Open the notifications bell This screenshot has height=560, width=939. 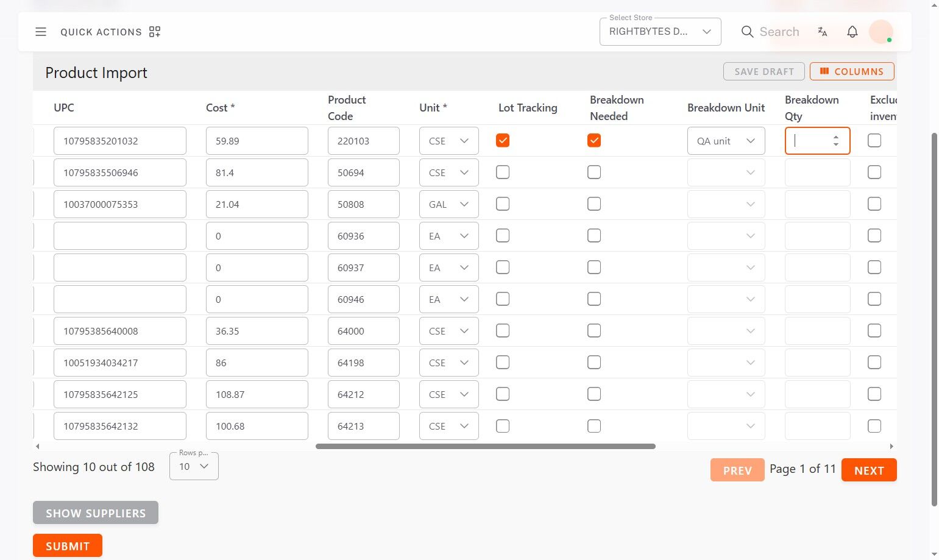coord(852,32)
